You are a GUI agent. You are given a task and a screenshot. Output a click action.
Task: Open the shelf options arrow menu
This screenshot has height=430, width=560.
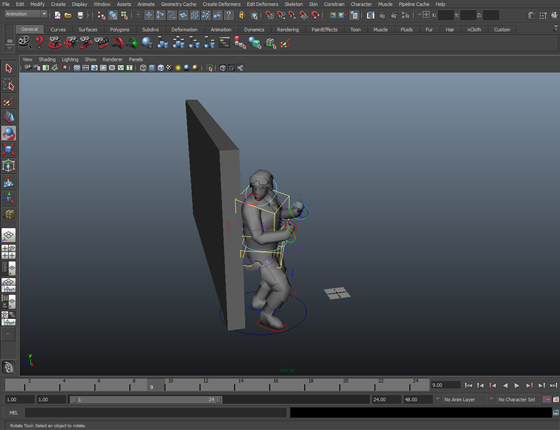tap(9, 48)
